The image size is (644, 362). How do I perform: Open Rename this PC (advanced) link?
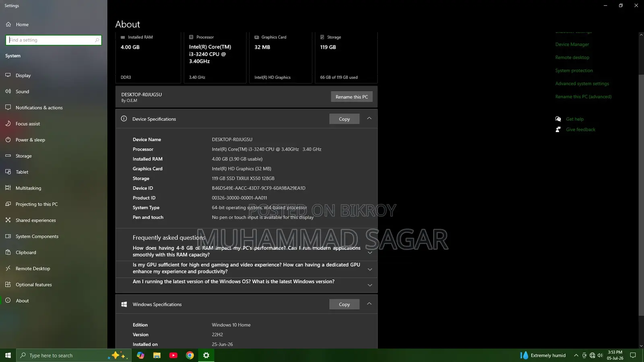[583, 97]
